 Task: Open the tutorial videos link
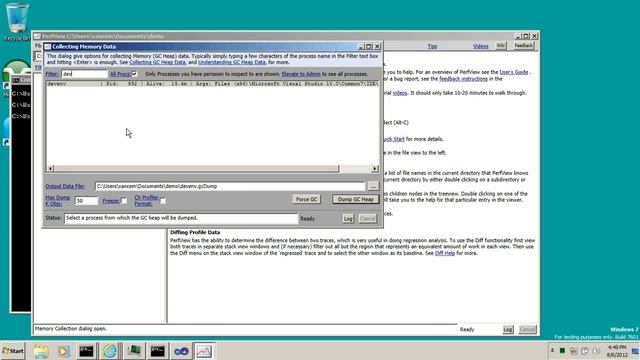click(x=400, y=93)
